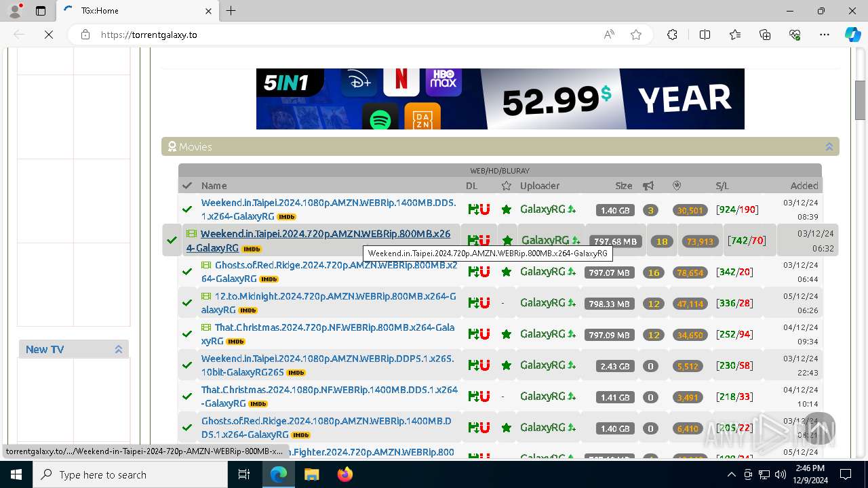
Task: Click the 47,114 views badge
Action: 690,304
